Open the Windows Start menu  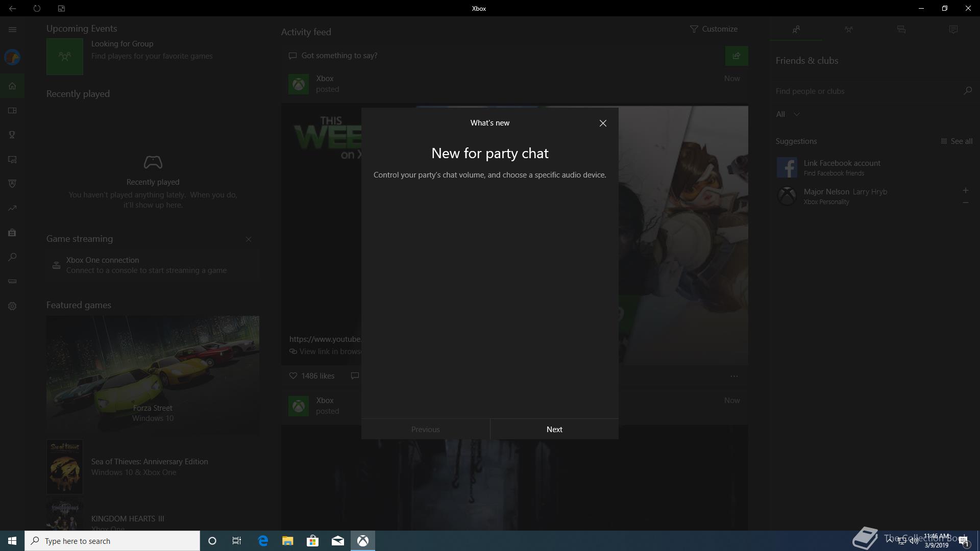click(x=12, y=541)
